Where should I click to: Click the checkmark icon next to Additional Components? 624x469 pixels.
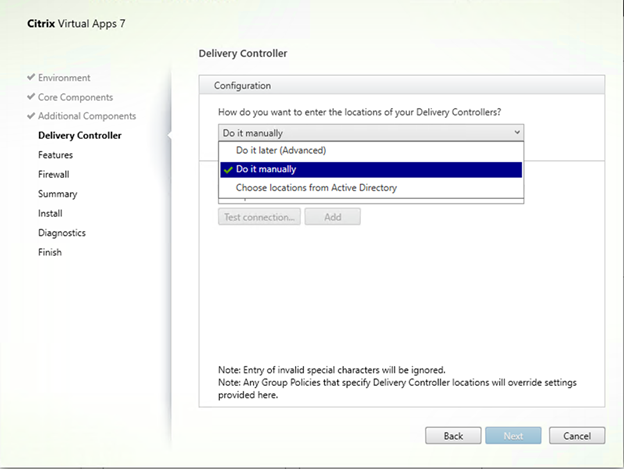[x=31, y=116]
